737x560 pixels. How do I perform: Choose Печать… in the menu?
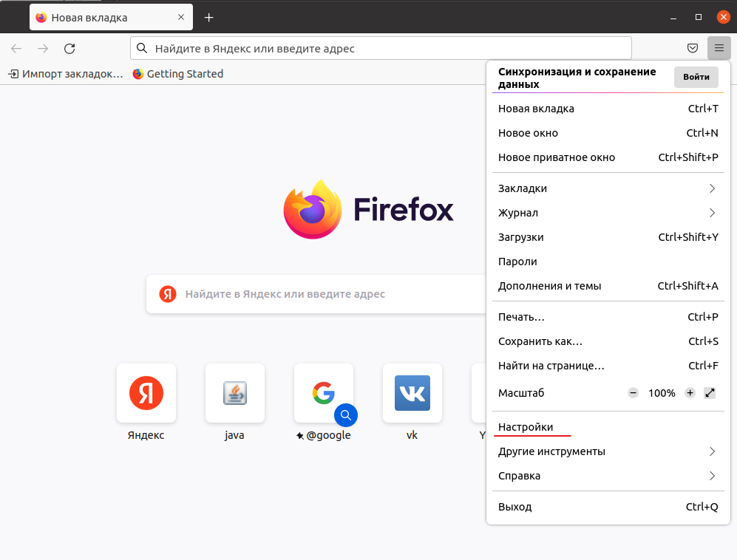(x=608, y=317)
